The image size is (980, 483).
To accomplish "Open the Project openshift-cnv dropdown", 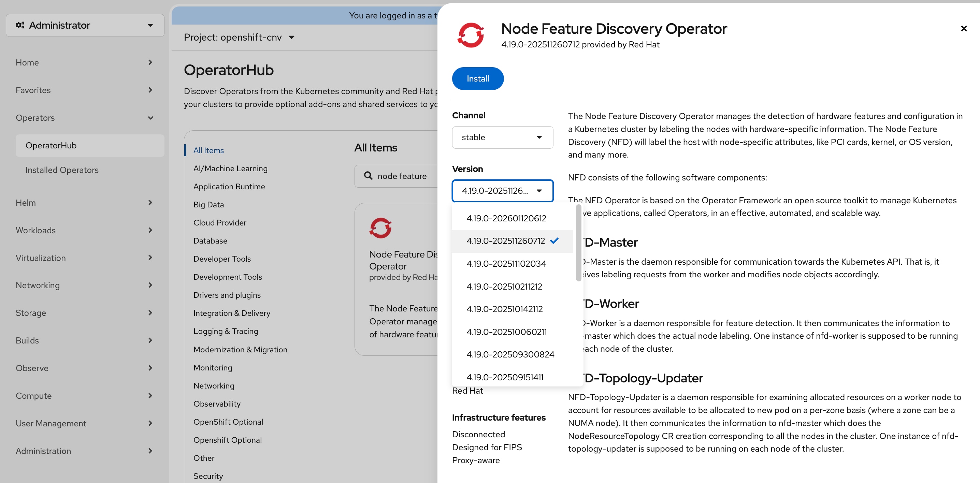I will click(x=239, y=37).
